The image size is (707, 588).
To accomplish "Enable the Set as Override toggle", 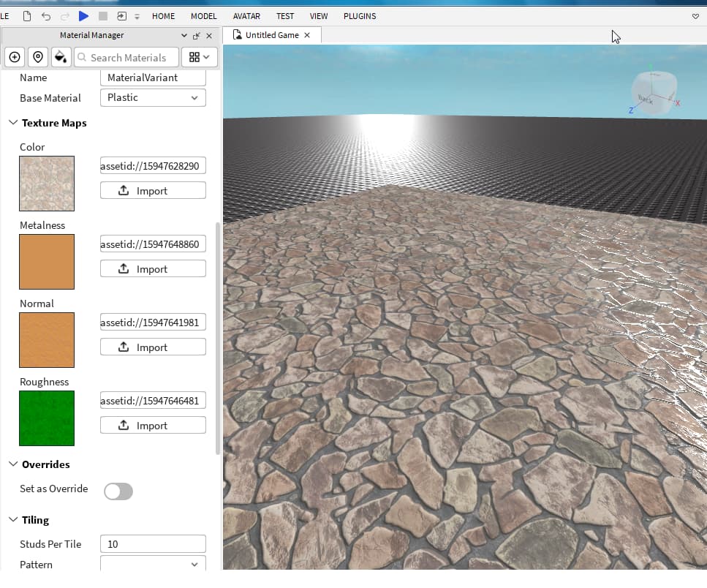I will (x=118, y=491).
